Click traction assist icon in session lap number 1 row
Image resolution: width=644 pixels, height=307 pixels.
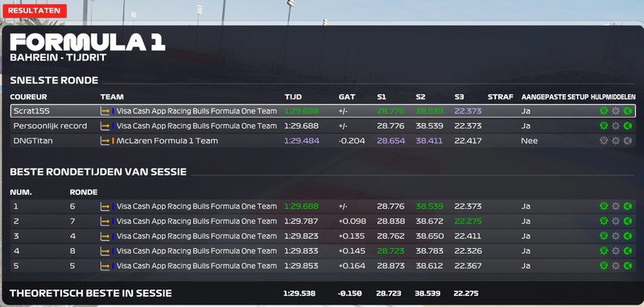603,206
